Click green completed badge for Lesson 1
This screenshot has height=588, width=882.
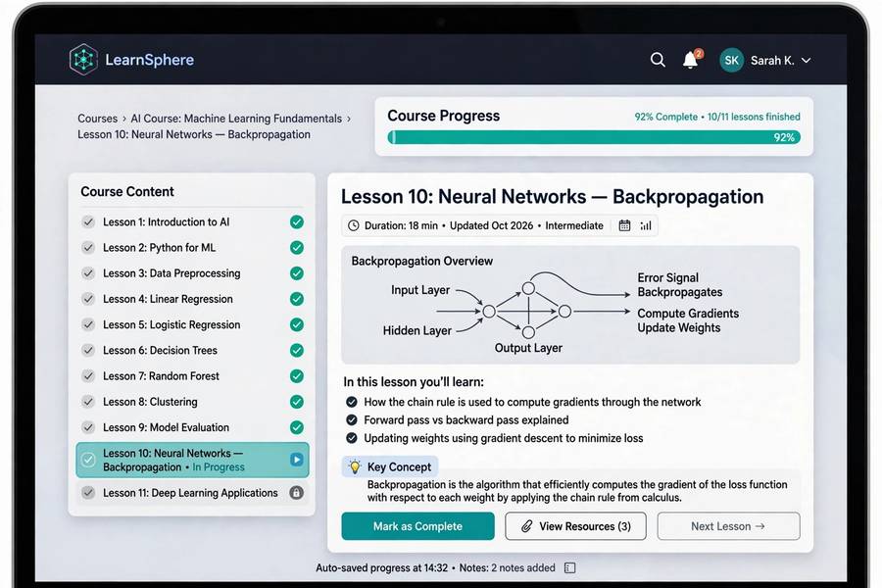297,221
